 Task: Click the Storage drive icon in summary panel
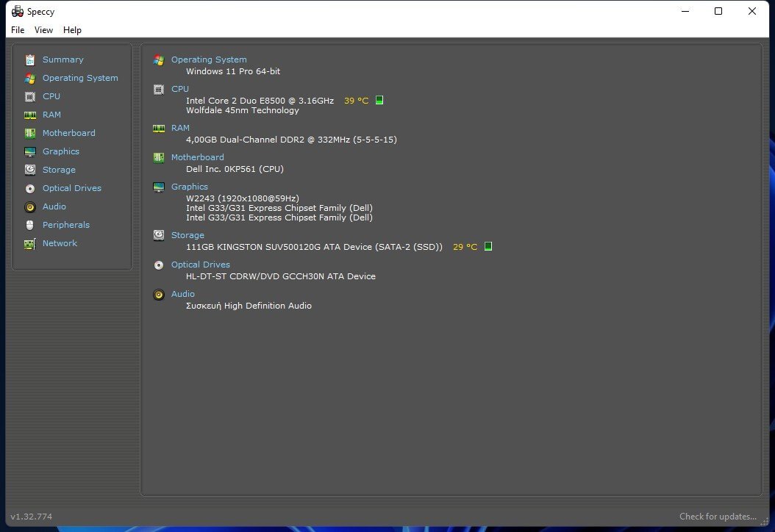159,235
